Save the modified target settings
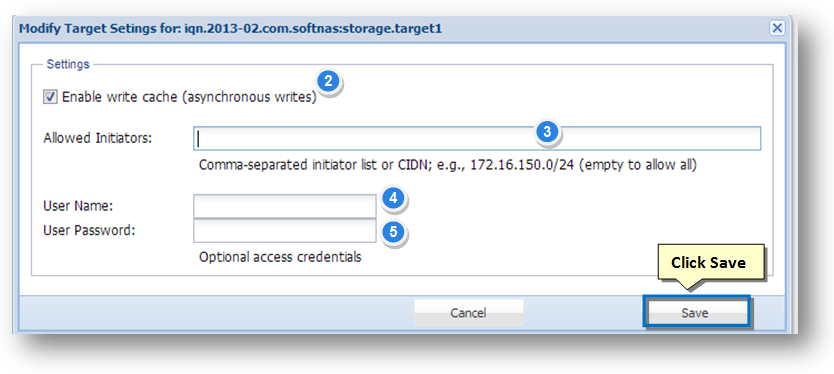 pos(695,313)
